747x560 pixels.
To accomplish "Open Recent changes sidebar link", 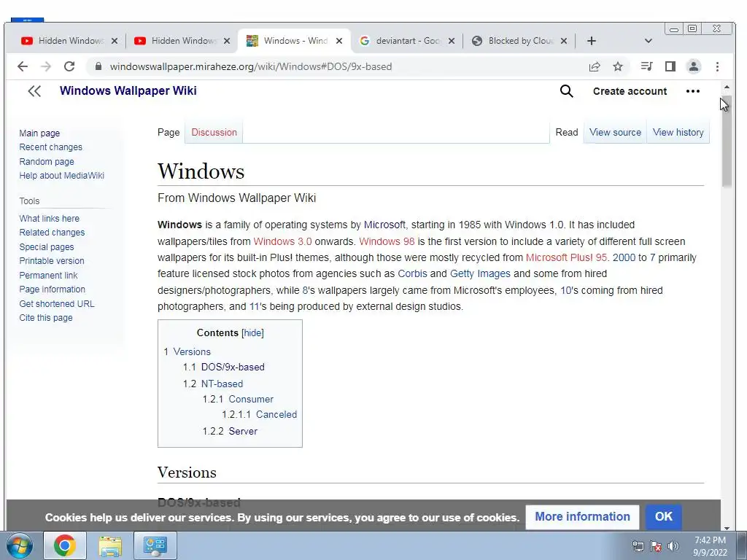I will 50,147.
